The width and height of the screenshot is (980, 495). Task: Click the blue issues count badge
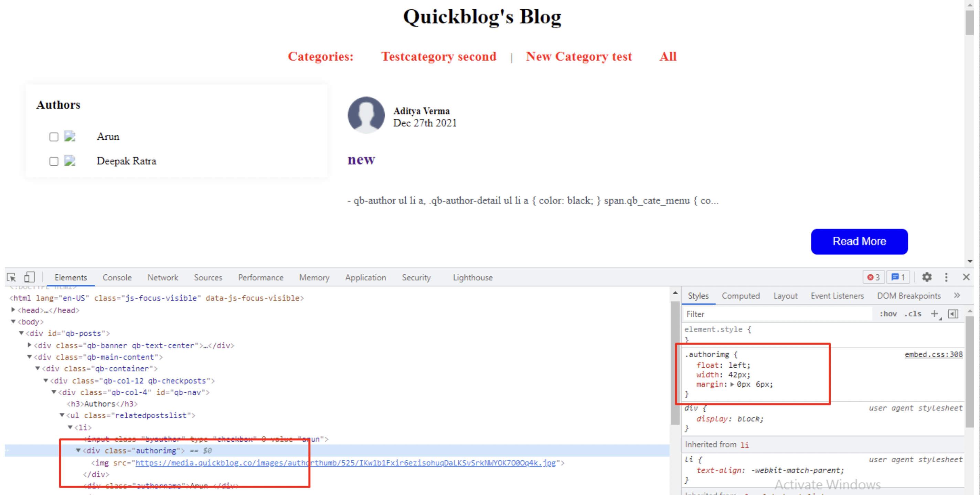[898, 277]
